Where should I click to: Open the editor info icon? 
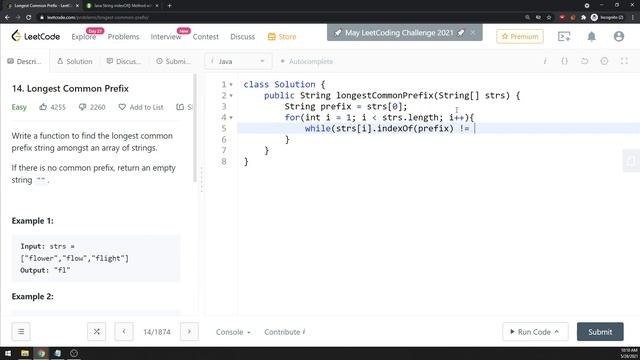coord(545,61)
